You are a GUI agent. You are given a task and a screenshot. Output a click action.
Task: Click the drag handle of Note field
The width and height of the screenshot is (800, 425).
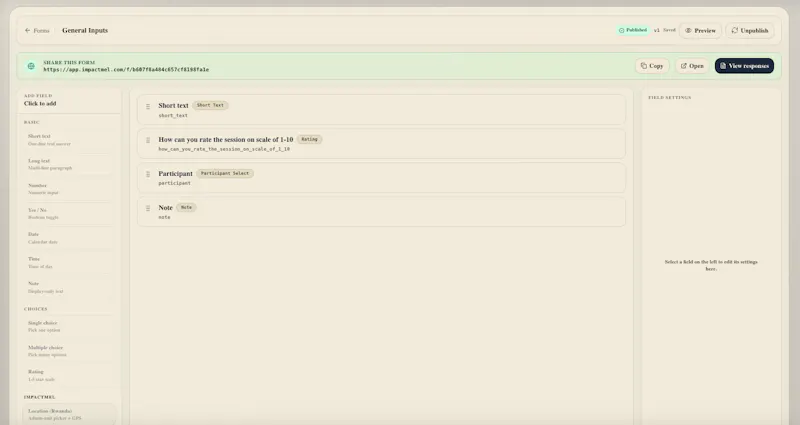coord(148,209)
